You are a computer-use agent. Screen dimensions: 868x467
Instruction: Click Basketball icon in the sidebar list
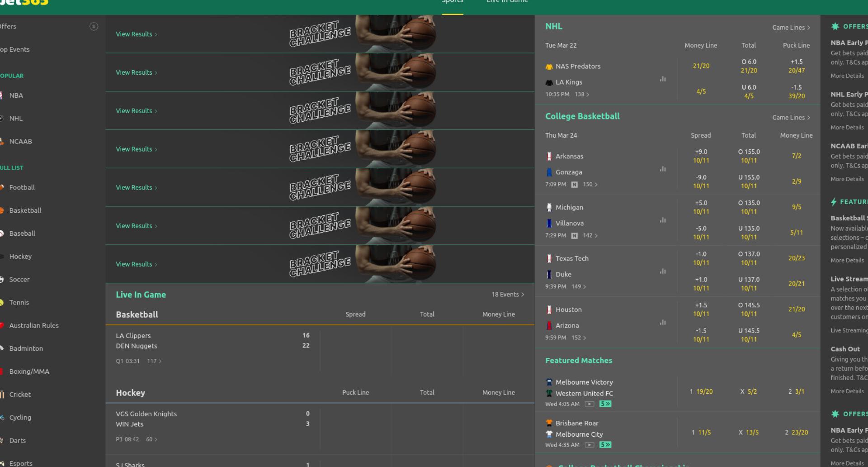pyautogui.click(x=2, y=210)
